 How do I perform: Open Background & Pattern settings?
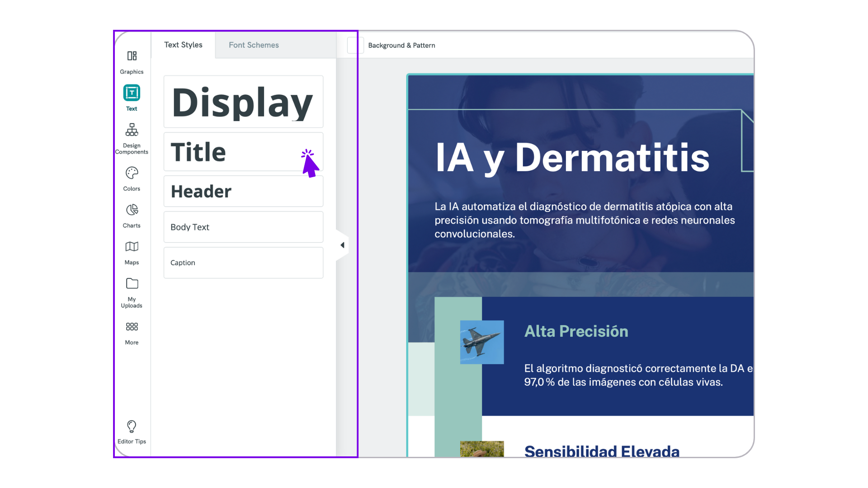pyautogui.click(x=401, y=45)
